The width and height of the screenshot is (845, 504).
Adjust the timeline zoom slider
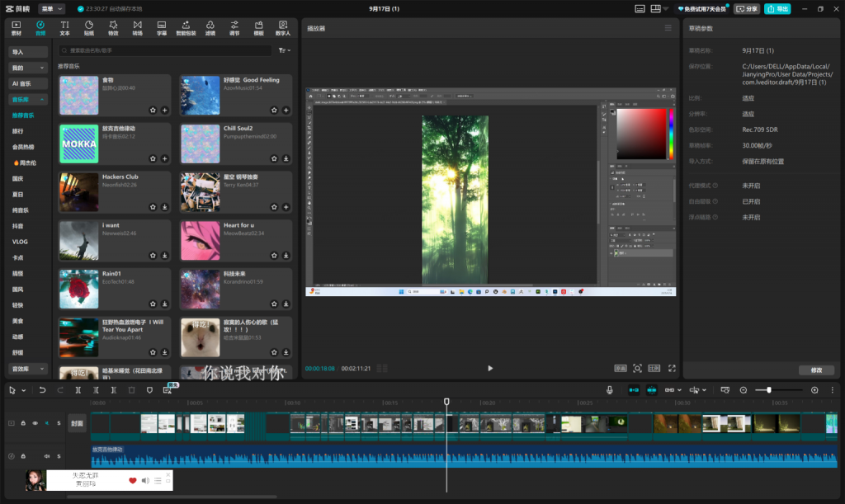(769, 390)
